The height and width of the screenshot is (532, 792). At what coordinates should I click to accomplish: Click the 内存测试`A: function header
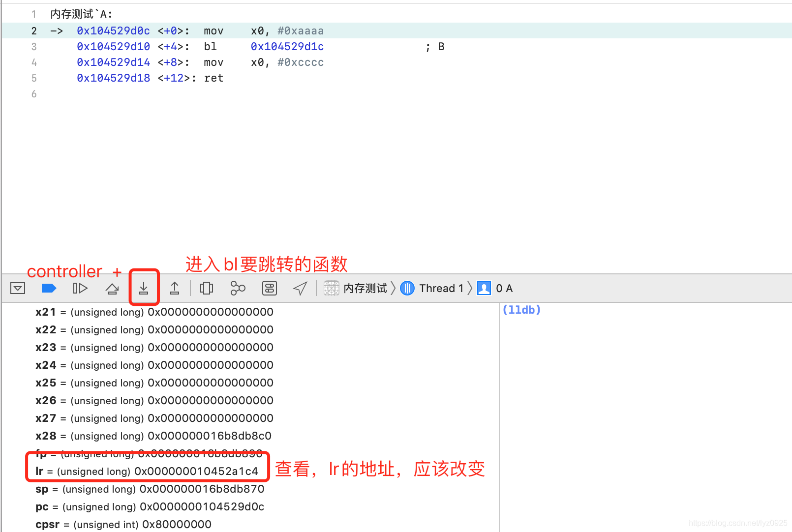click(x=82, y=14)
